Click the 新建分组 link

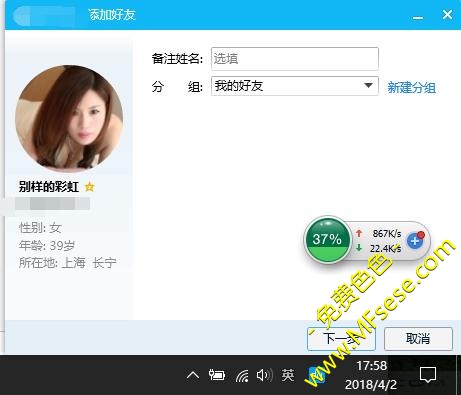point(412,88)
